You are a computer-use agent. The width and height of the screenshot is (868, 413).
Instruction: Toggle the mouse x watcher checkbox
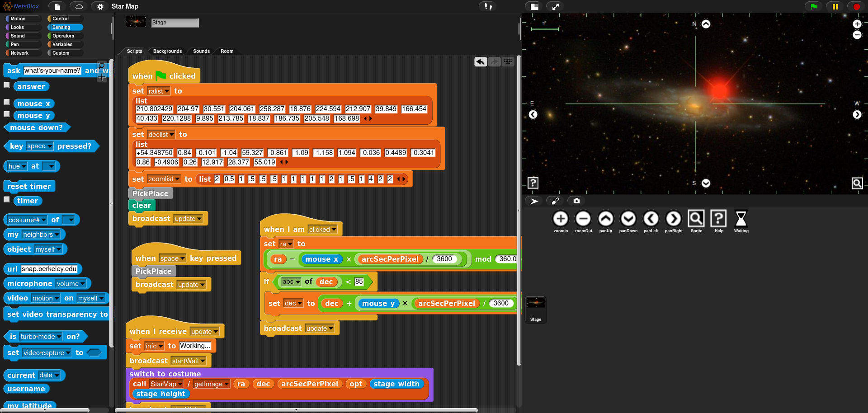[x=7, y=102]
